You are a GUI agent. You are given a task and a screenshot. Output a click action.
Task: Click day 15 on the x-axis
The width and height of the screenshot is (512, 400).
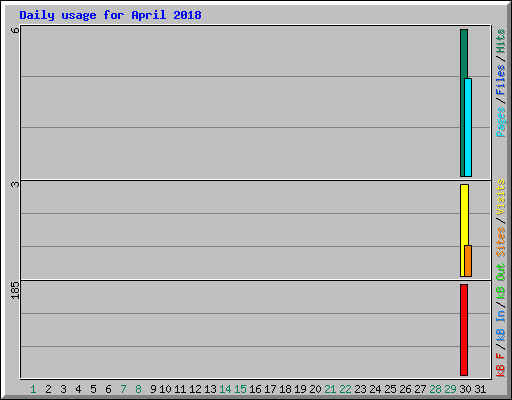(x=240, y=389)
